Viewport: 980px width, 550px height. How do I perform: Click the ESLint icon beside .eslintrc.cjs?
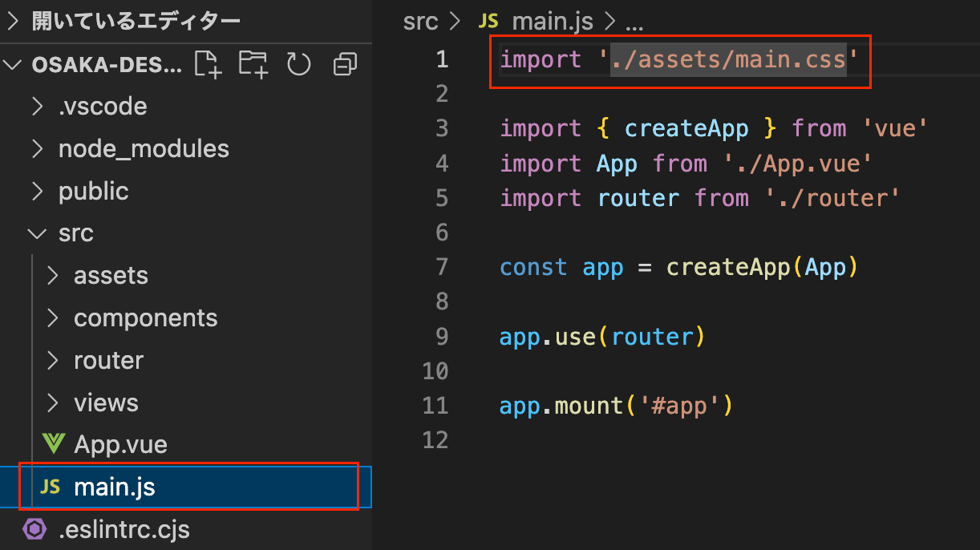pyautogui.click(x=34, y=529)
